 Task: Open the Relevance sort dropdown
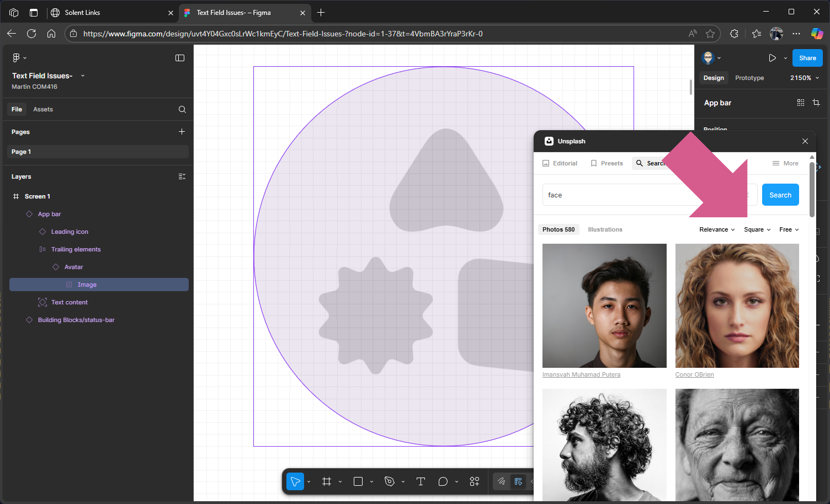point(717,229)
